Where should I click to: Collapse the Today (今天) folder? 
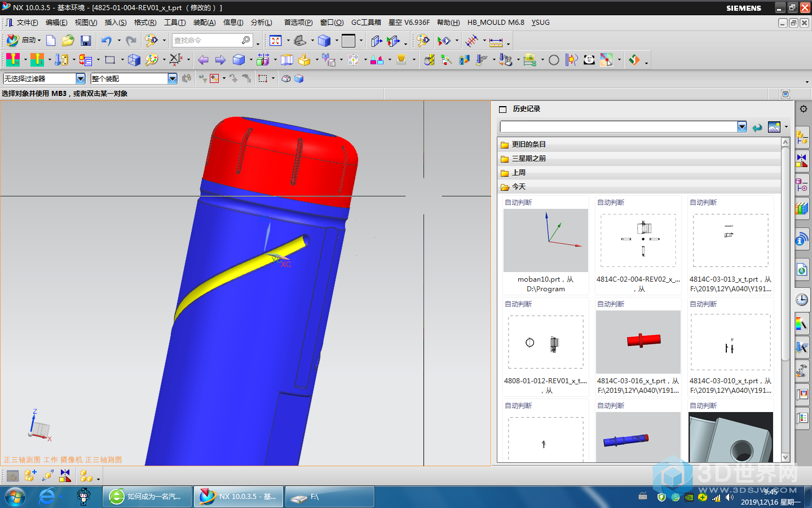pos(640,187)
